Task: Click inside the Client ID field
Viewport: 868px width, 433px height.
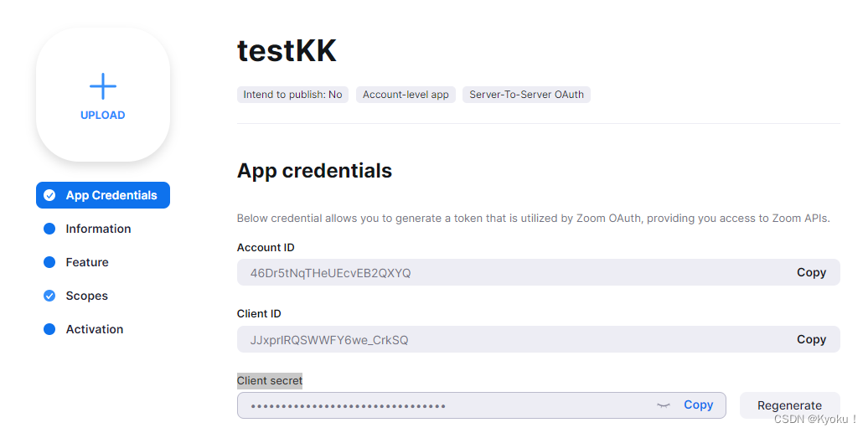Action: tap(503, 339)
